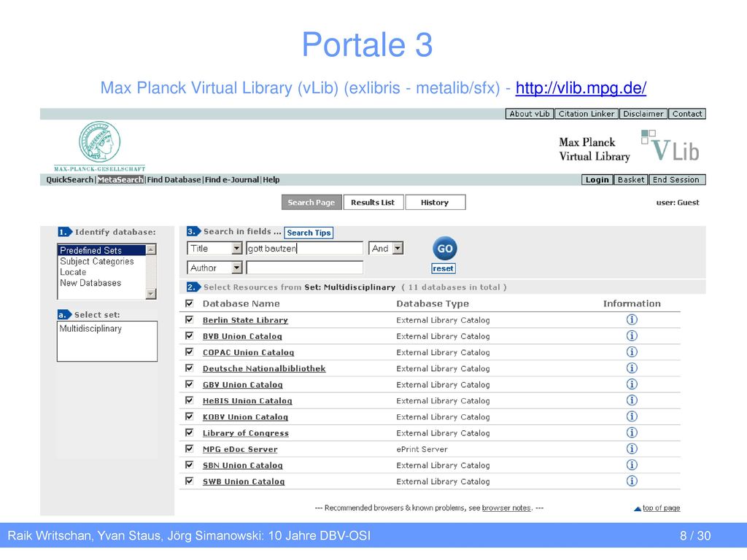Open info icon for BVB Union Catalog
Viewport: 747px width, 560px height.
(632, 335)
